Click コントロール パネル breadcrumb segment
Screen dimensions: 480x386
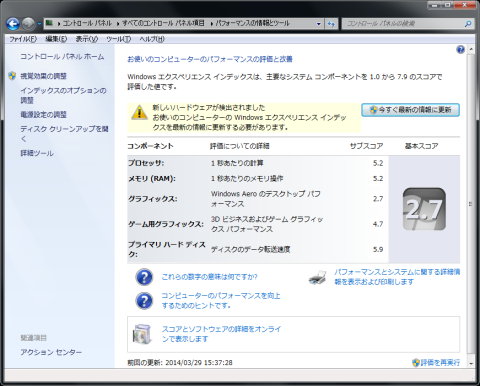(x=87, y=23)
